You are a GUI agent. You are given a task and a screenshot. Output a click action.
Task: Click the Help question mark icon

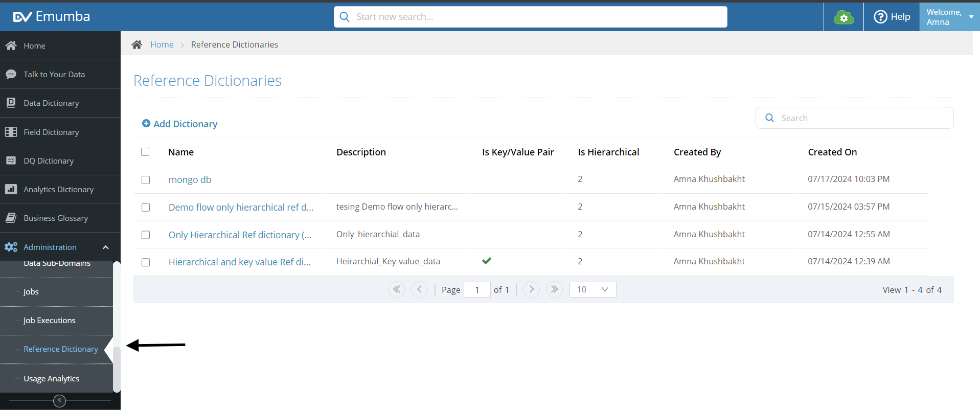pos(880,17)
